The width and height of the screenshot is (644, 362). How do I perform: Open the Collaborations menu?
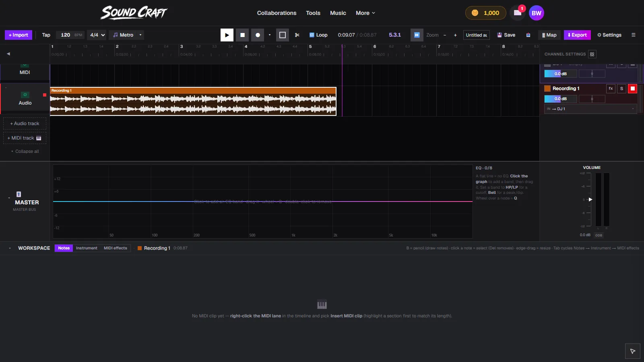[277, 13]
